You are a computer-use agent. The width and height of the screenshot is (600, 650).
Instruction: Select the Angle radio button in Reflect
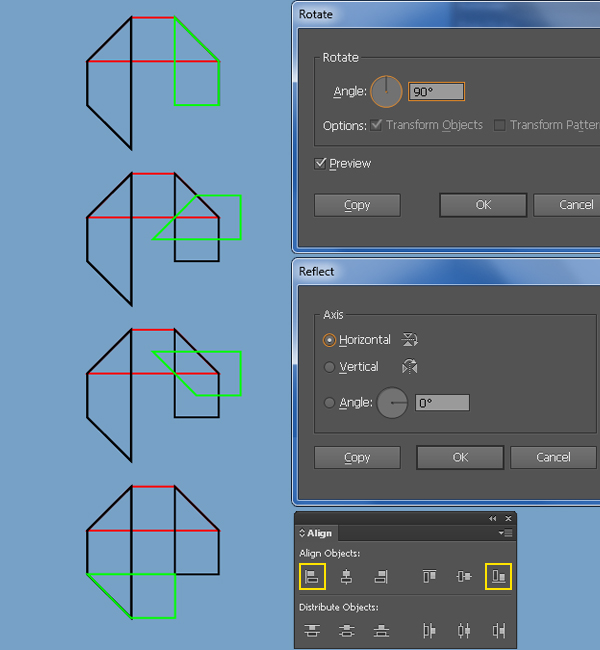click(x=329, y=403)
